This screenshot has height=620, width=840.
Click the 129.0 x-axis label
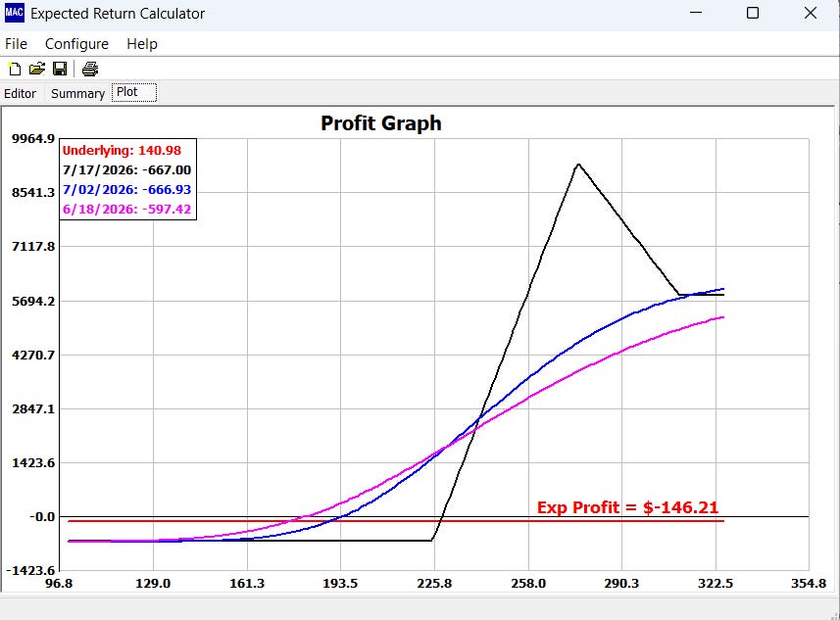(153, 583)
